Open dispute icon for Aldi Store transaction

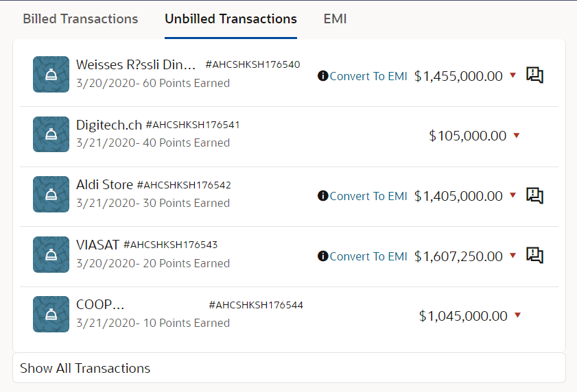(x=534, y=195)
